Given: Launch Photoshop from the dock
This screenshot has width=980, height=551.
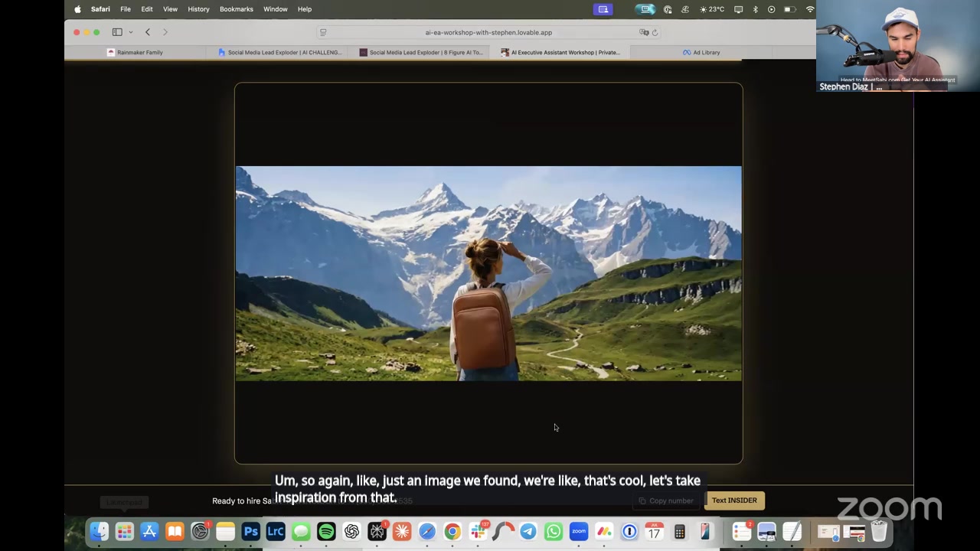Looking at the screenshot, I should (x=250, y=531).
